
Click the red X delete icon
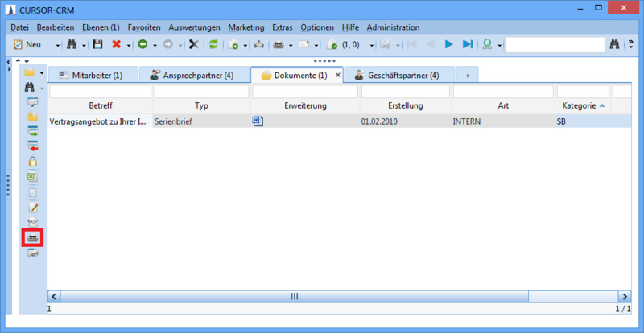[117, 44]
